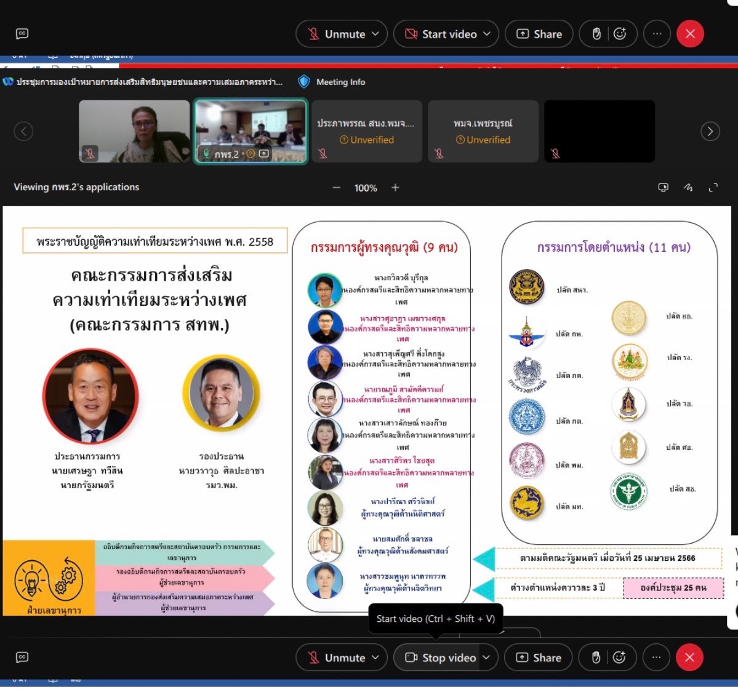738x700 pixels.
Task: Click the annotate pencil icon on sharing bar
Action: click(x=688, y=188)
